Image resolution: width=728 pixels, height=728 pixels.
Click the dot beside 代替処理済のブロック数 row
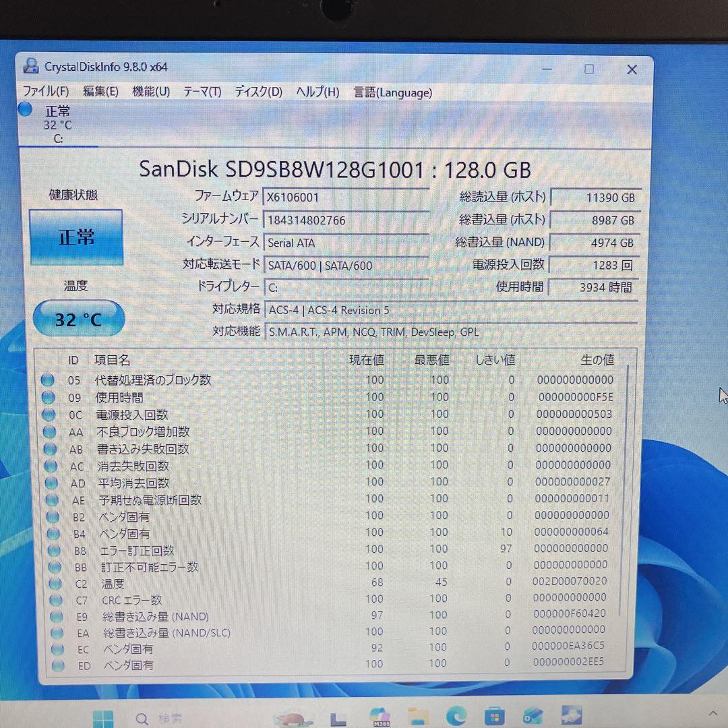click(47, 380)
